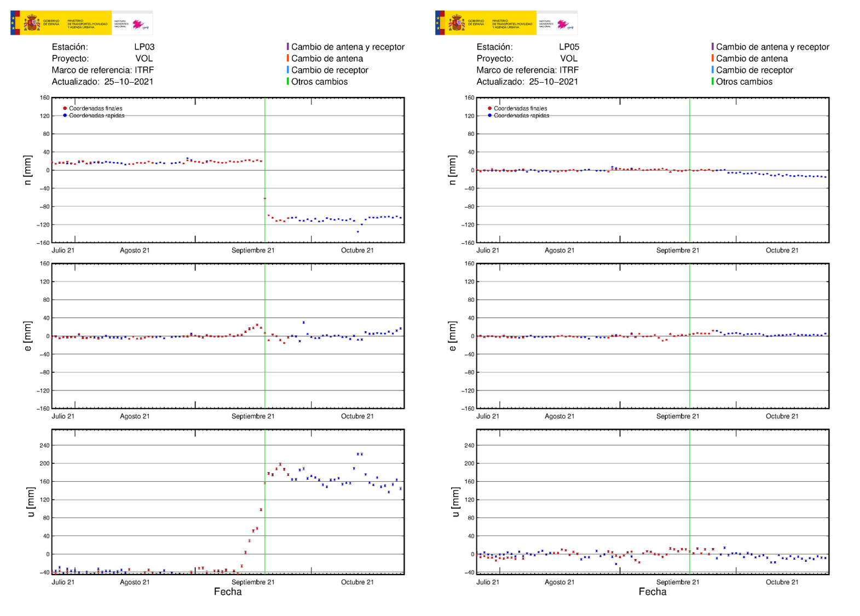Click 'Coordenadas rapidas' text in LP05 n chart
Viewport: 860px width, 616px height.
pyautogui.click(x=522, y=116)
